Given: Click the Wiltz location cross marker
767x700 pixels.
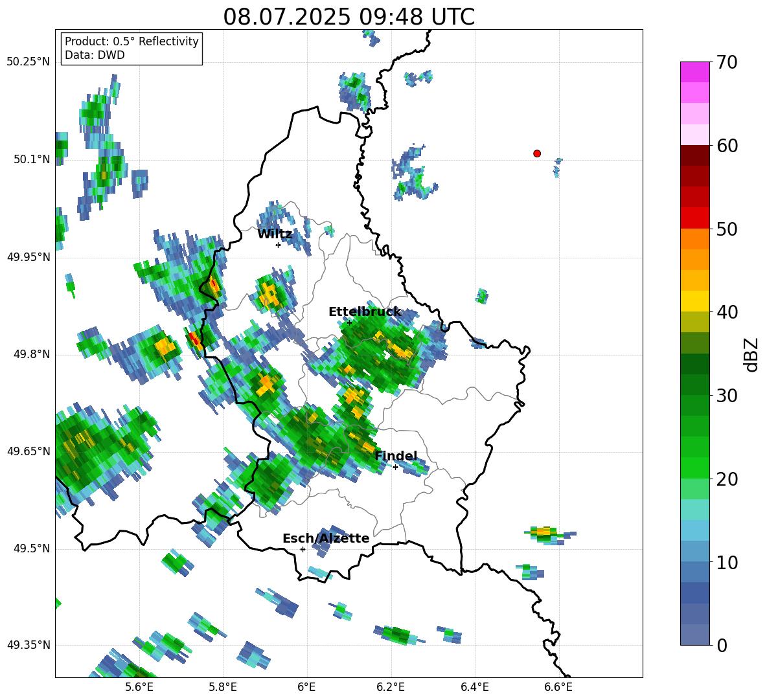Looking at the screenshot, I should (278, 245).
